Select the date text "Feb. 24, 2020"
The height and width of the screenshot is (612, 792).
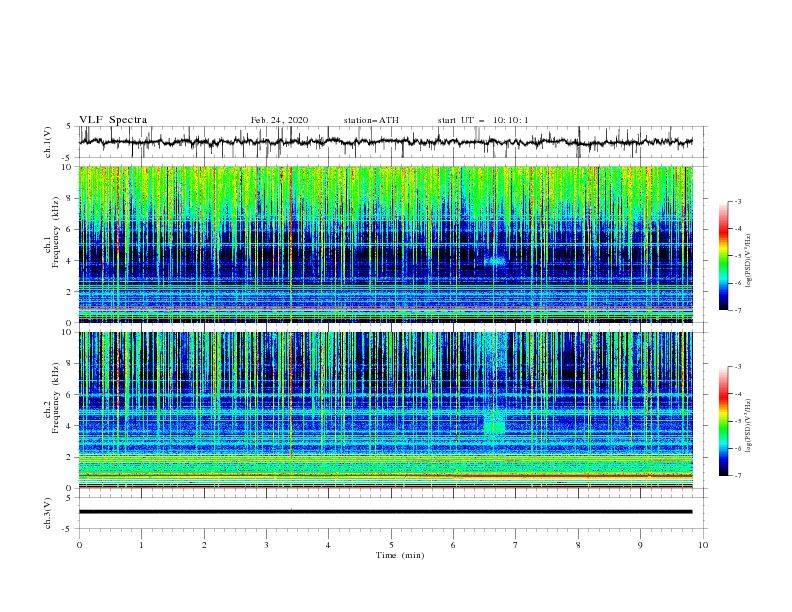point(279,120)
